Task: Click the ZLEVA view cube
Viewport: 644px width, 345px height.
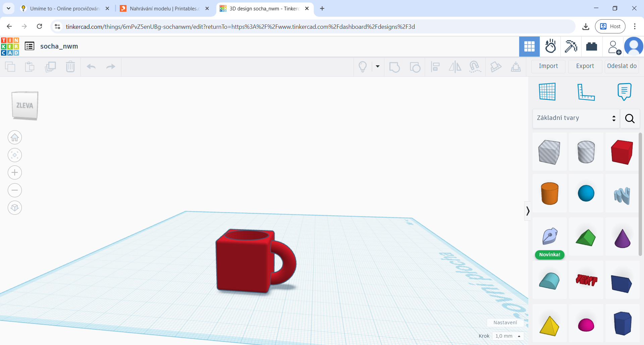Action: (25, 106)
